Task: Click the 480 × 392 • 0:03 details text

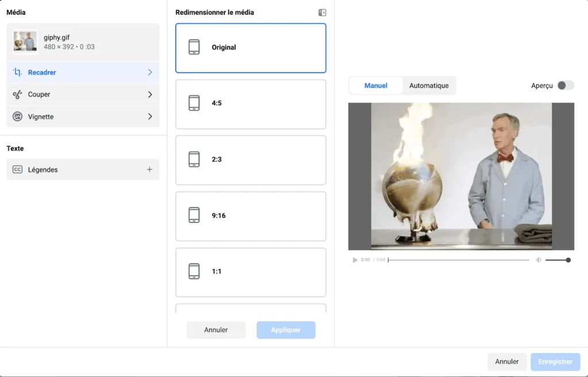Action: pos(69,47)
